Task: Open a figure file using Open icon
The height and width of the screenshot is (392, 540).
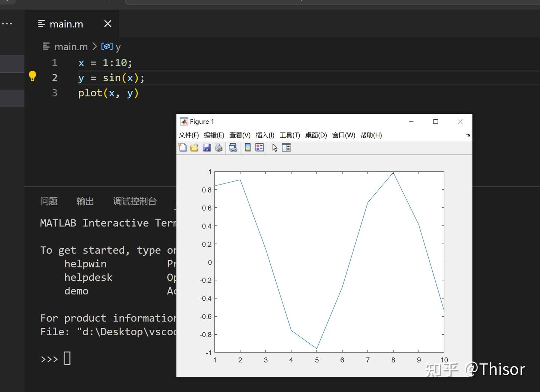Action: click(x=194, y=147)
